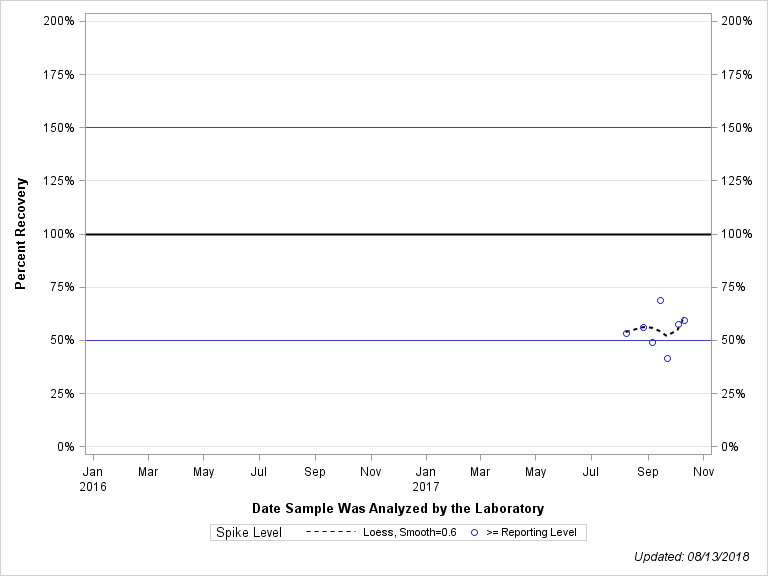
Task: Click the 25% label on the left axis
Action: 62,393
